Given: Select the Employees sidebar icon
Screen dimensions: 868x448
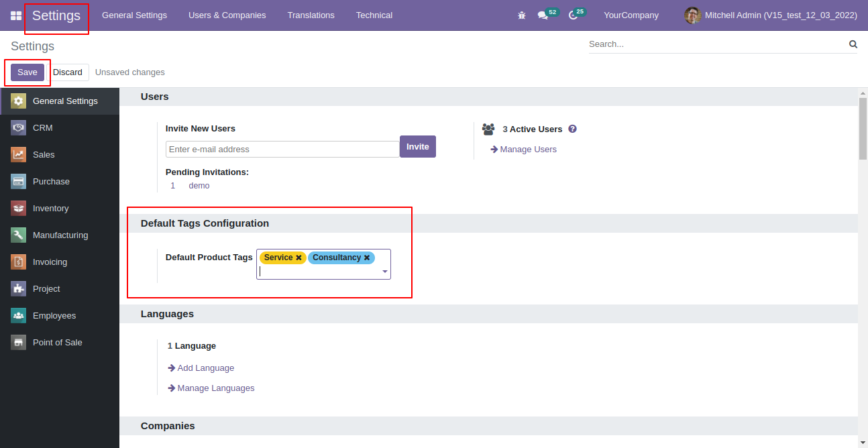Looking at the screenshot, I should pyautogui.click(x=19, y=315).
